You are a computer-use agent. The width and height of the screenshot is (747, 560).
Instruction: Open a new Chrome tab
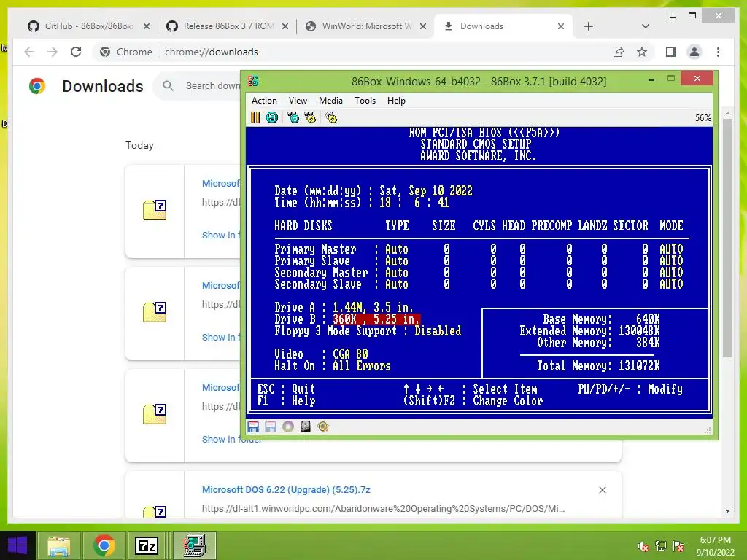click(x=589, y=26)
